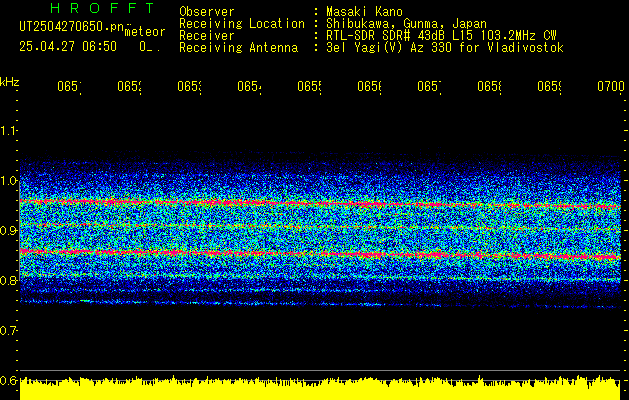Screen dimensions: 629x400
Task: Click the 0700 time axis marker
Action: coord(611,86)
